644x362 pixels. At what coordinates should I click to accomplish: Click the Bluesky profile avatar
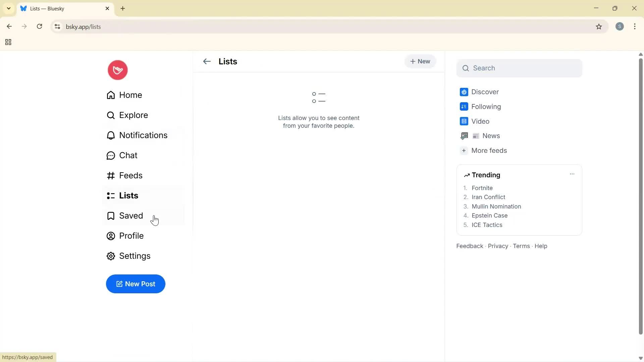[117, 70]
